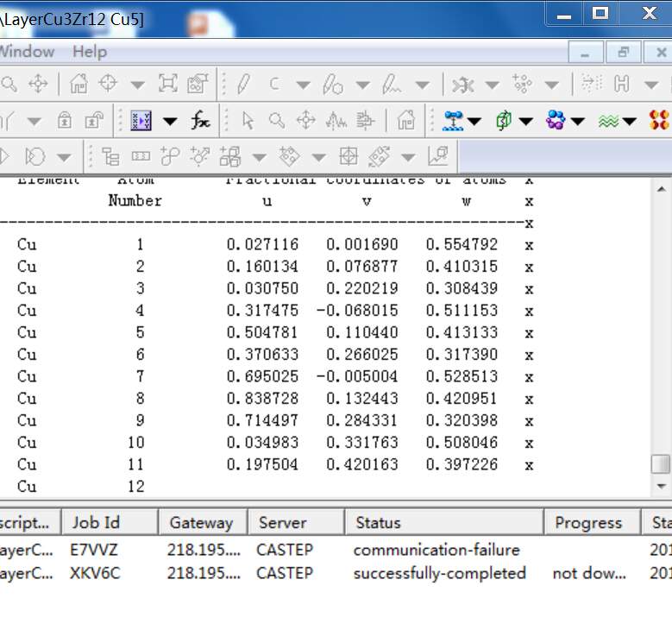Click the green waves module icon
Screen dimensions: 672x630
pos(608,123)
